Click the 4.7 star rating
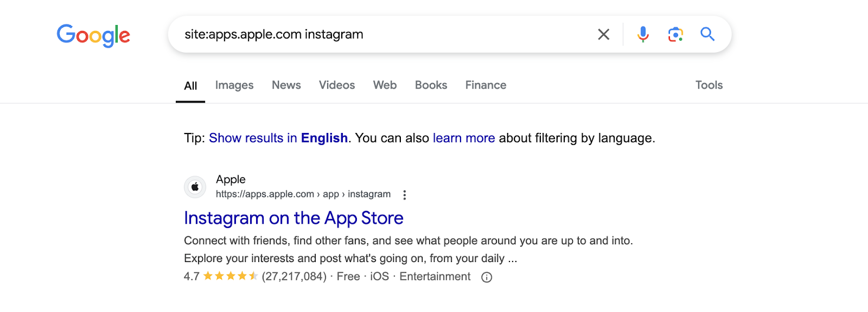This screenshot has width=868, height=312. 221,277
